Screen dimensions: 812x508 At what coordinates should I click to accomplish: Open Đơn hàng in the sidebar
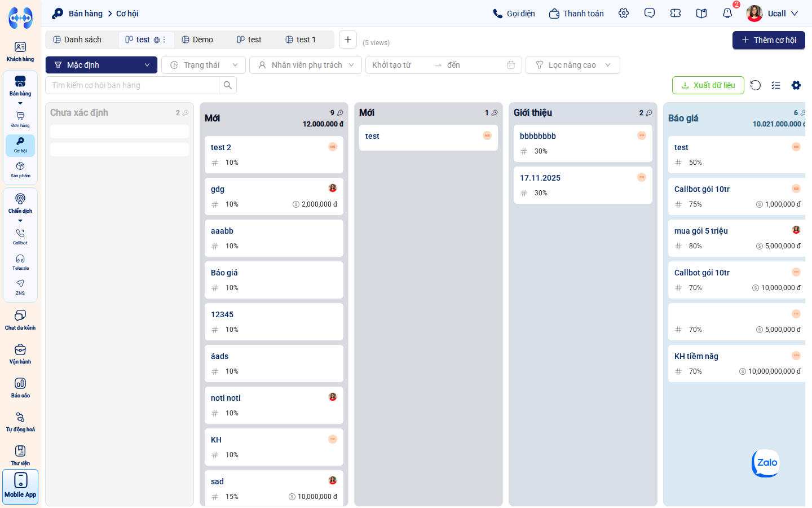click(x=20, y=120)
